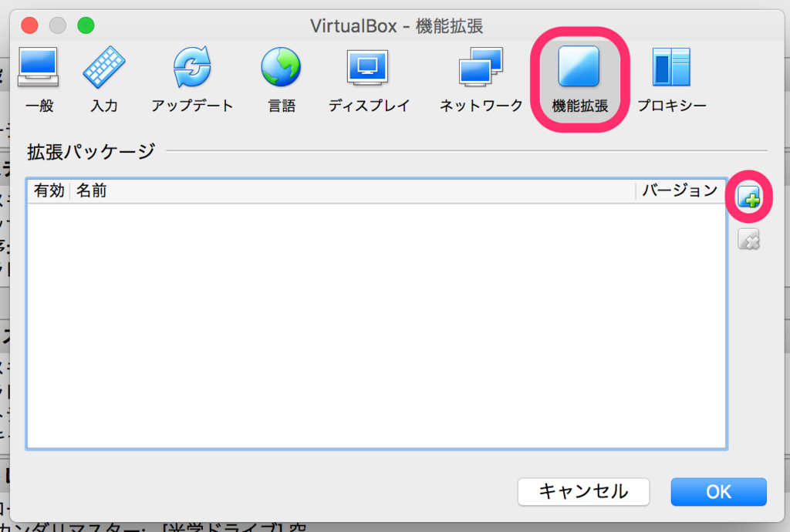Confirm settings with the OK button
Viewport: 790px width, 532px height.
[x=718, y=492]
